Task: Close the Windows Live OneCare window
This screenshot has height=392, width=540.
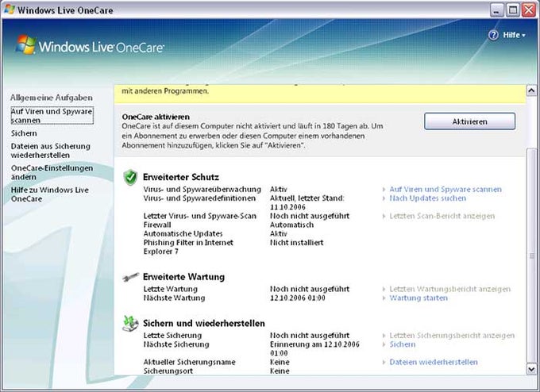Action: coord(529,10)
